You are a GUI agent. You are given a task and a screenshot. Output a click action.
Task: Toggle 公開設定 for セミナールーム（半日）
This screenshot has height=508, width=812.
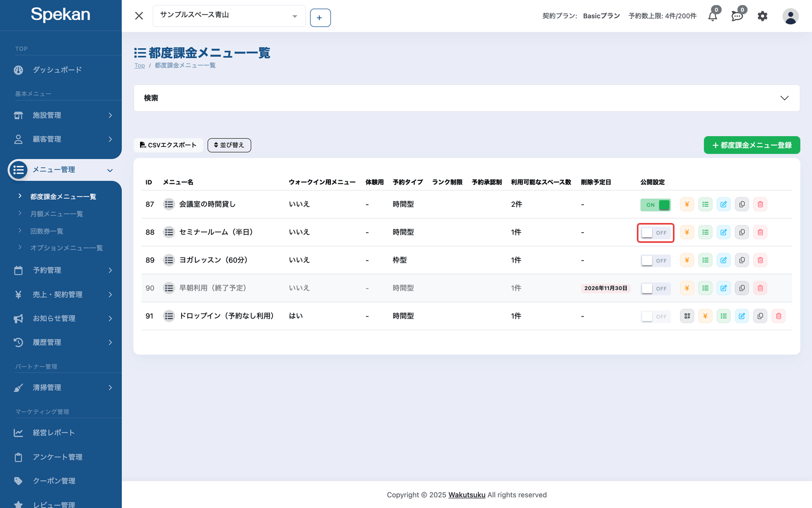coord(656,233)
